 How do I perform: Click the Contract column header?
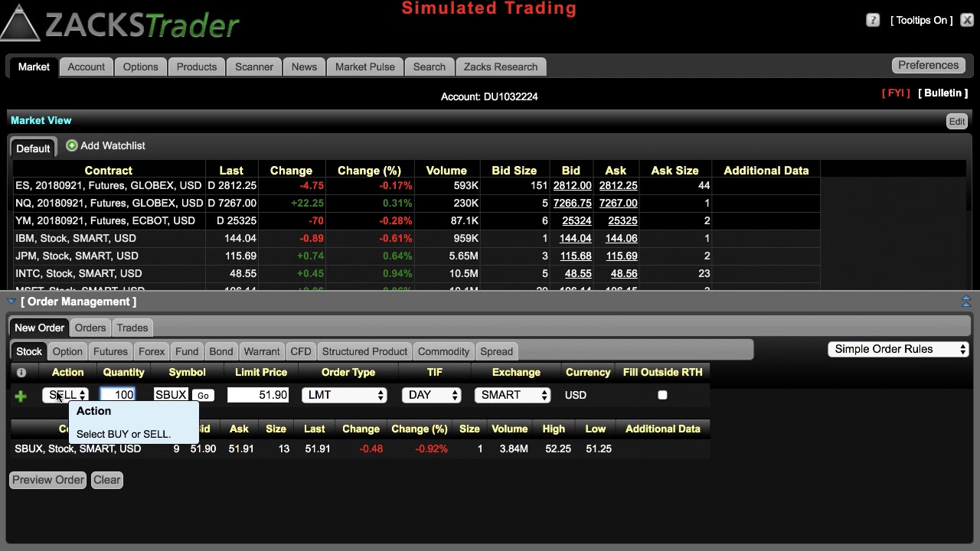(x=109, y=171)
